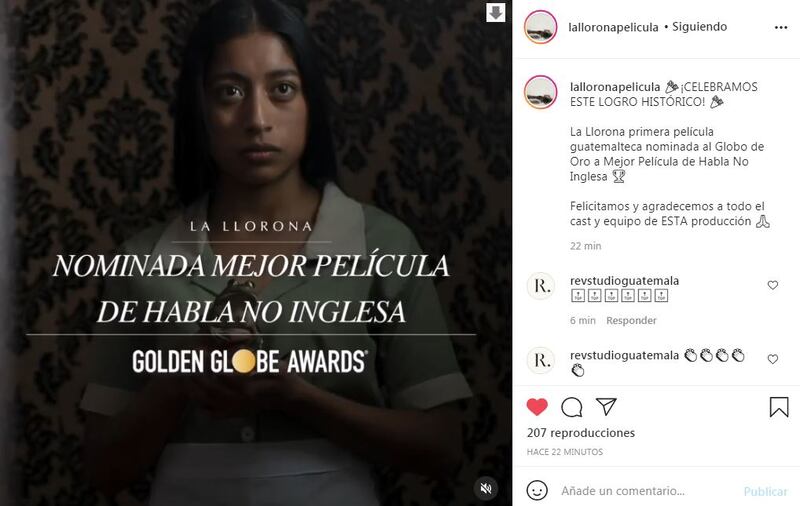Click the Publicar button
The image size is (800, 506).
click(765, 491)
